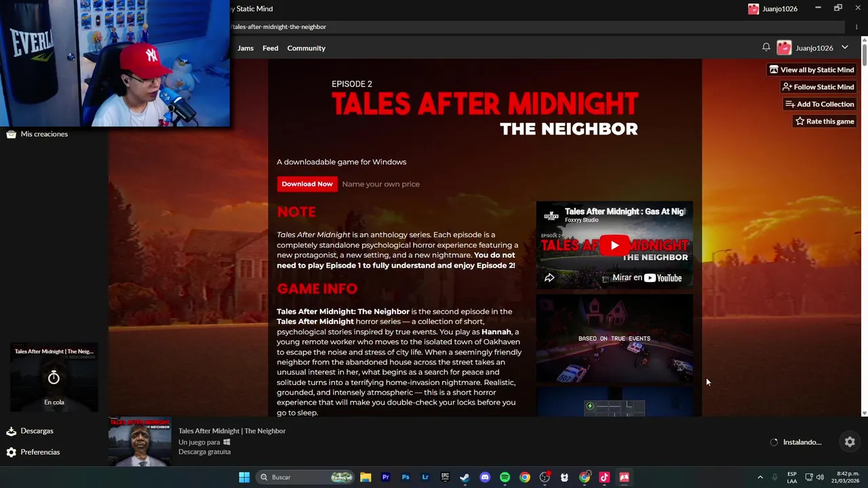The height and width of the screenshot is (488, 868).
Task: Open the Based on True Events screenshot
Action: click(x=614, y=338)
